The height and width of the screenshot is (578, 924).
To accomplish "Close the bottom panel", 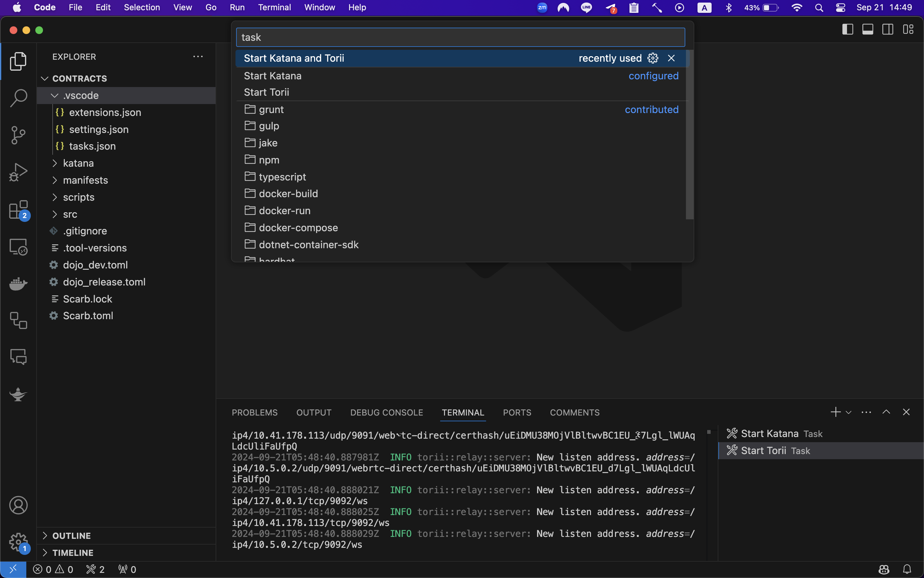I will [906, 412].
